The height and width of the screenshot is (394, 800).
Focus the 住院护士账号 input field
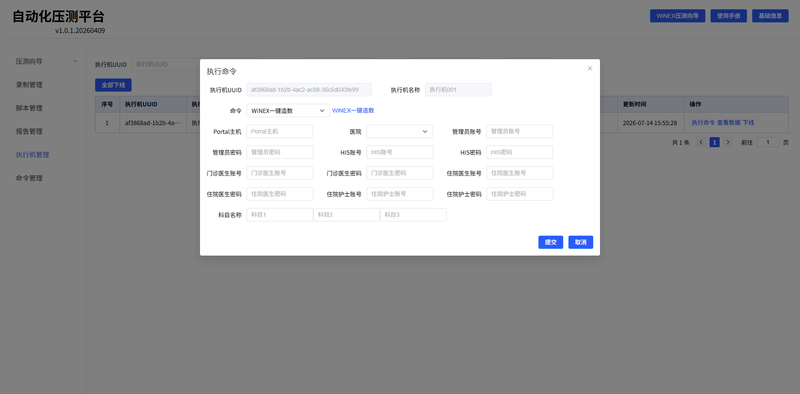pos(399,194)
